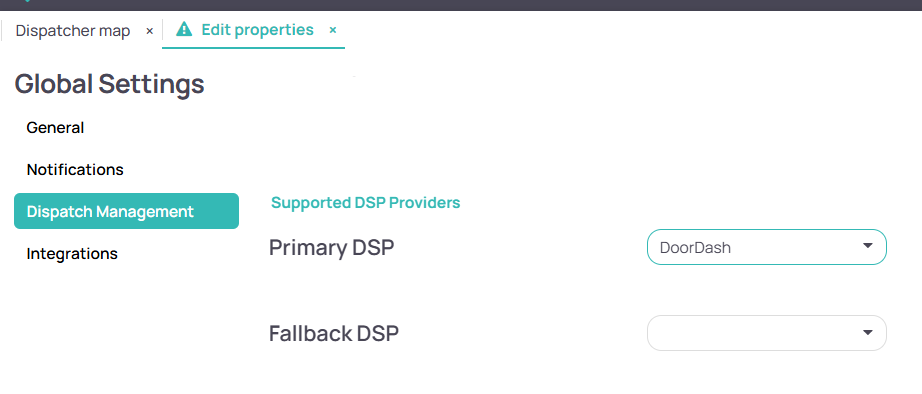Viewport: 922px width, 394px height.
Task: Close the Edit properties tab
Action: tap(333, 29)
